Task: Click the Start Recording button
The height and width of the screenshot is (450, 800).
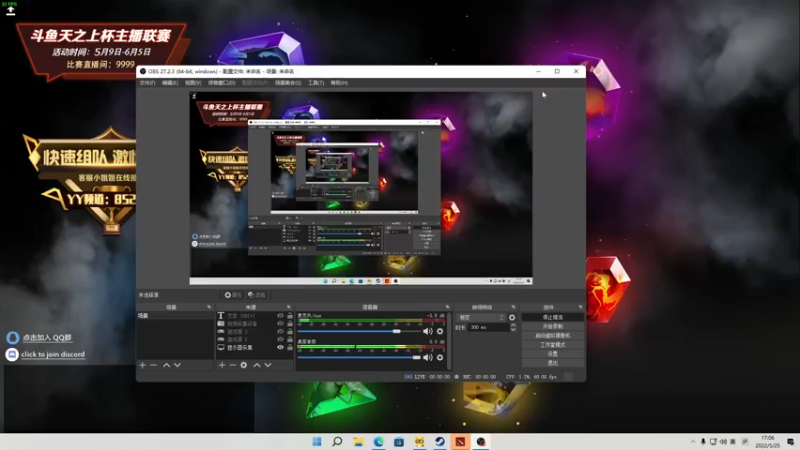Action: pos(553,327)
